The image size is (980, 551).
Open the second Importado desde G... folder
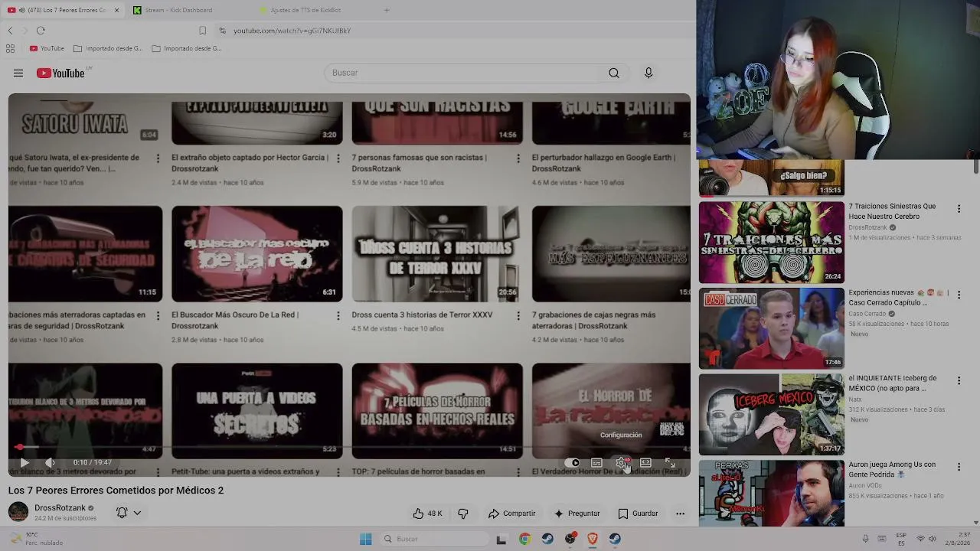(187, 48)
